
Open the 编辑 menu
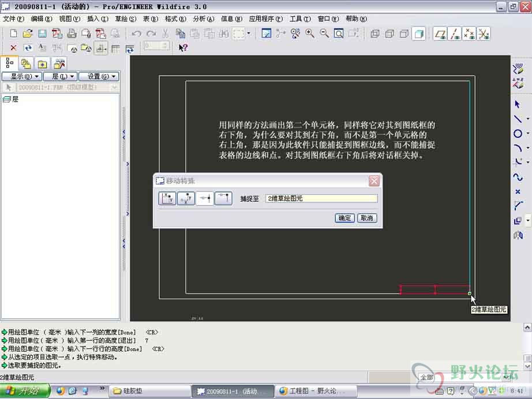[42, 19]
